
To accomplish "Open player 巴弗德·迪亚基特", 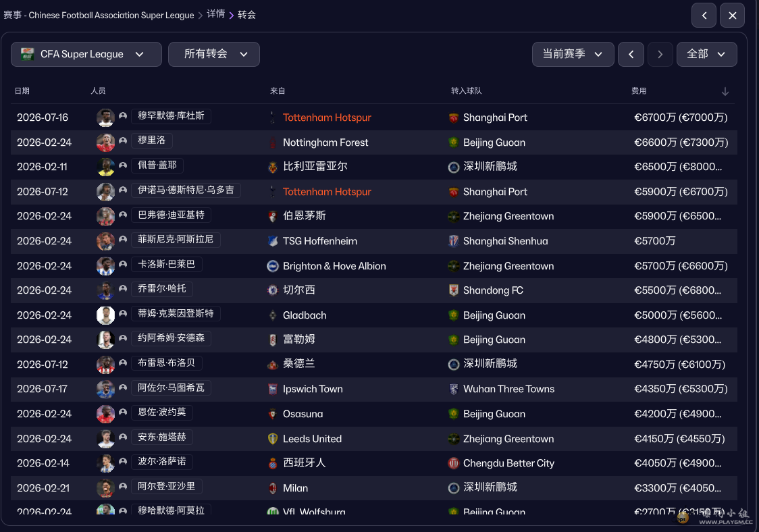I will (x=171, y=215).
